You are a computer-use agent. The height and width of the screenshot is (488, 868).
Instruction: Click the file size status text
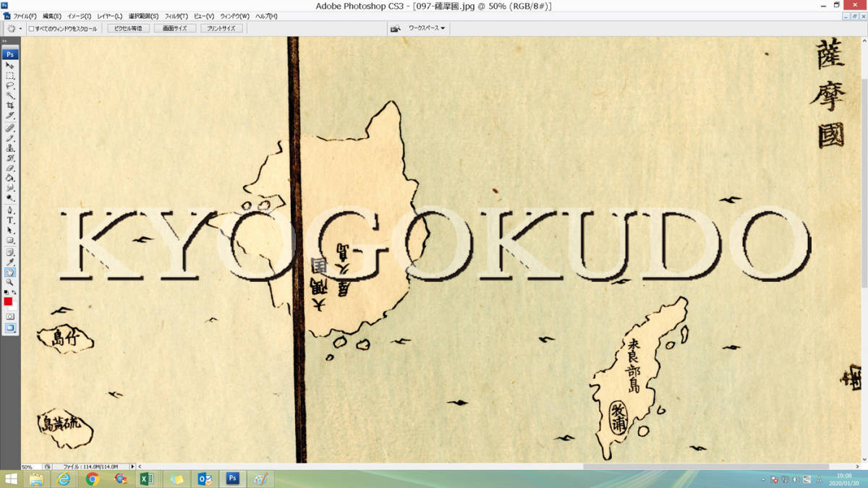(90, 467)
